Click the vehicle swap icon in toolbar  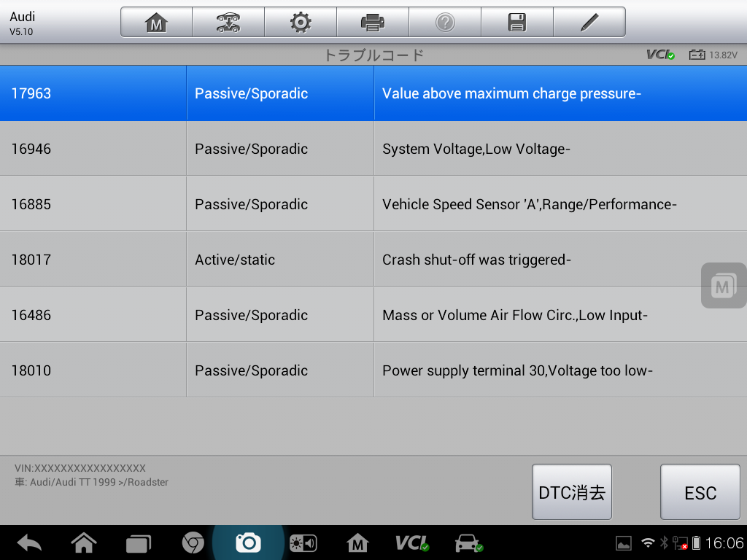(x=228, y=23)
